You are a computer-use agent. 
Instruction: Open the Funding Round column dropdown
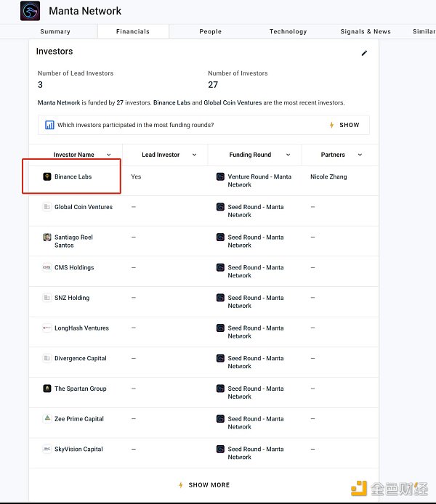pos(288,155)
